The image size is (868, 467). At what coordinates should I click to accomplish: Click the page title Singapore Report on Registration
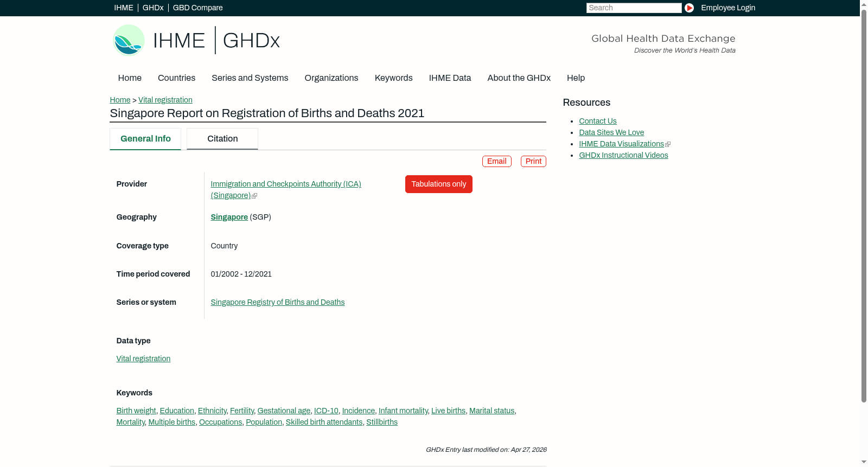(267, 113)
